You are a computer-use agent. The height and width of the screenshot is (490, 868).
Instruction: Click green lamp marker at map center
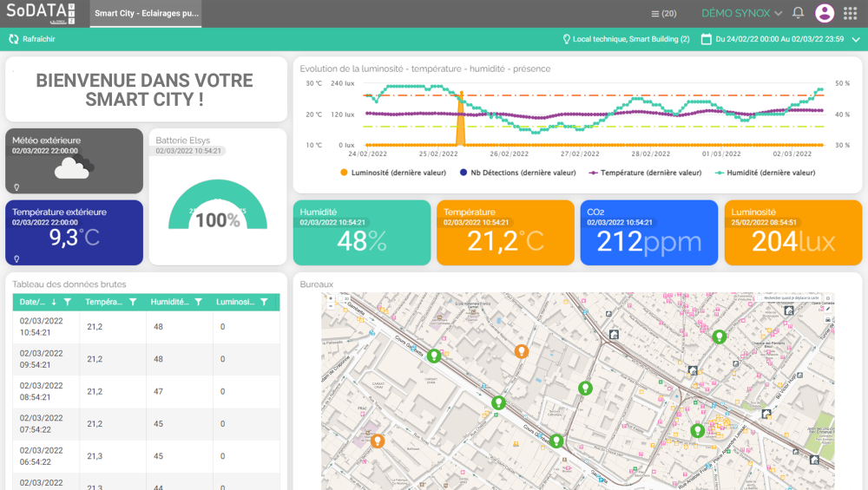[x=585, y=388]
